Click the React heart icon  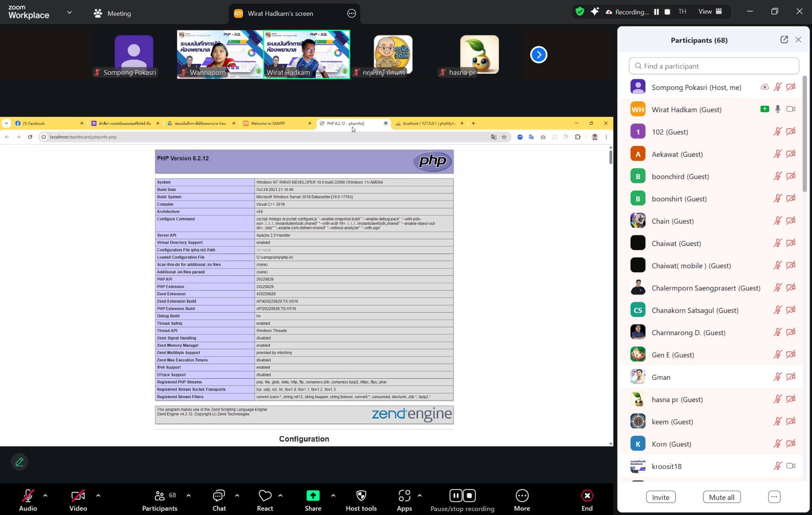[265, 496]
